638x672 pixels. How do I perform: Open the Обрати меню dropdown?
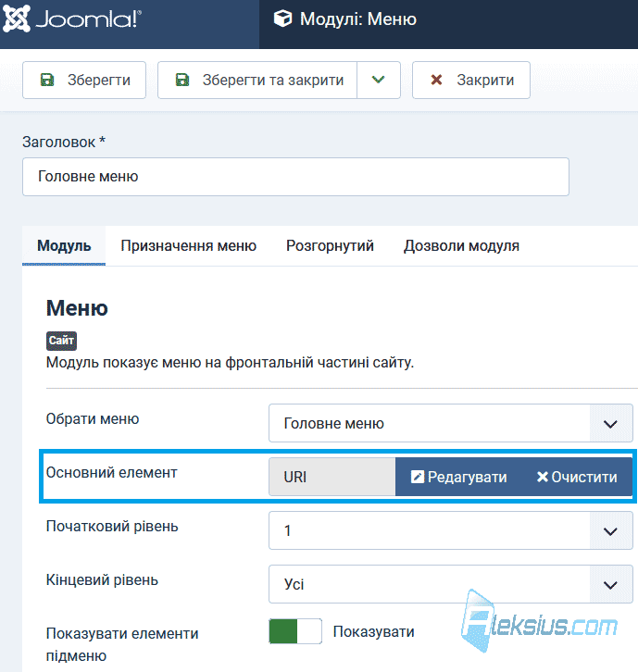click(451, 423)
